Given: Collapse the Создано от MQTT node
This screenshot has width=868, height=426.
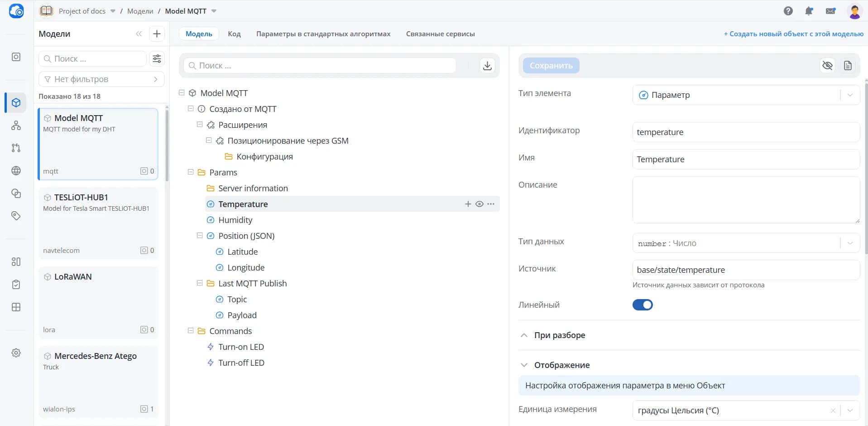Looking at the screenshot, I should click(x=191, y=108).
